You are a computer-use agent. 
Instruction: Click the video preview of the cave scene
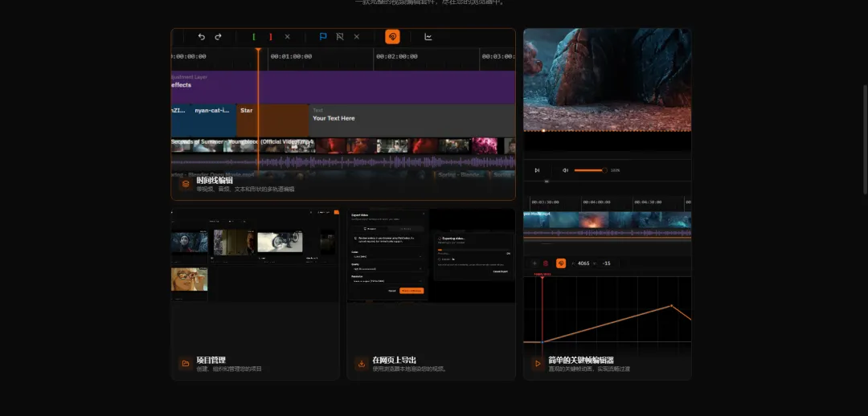(x=608, y=80)
